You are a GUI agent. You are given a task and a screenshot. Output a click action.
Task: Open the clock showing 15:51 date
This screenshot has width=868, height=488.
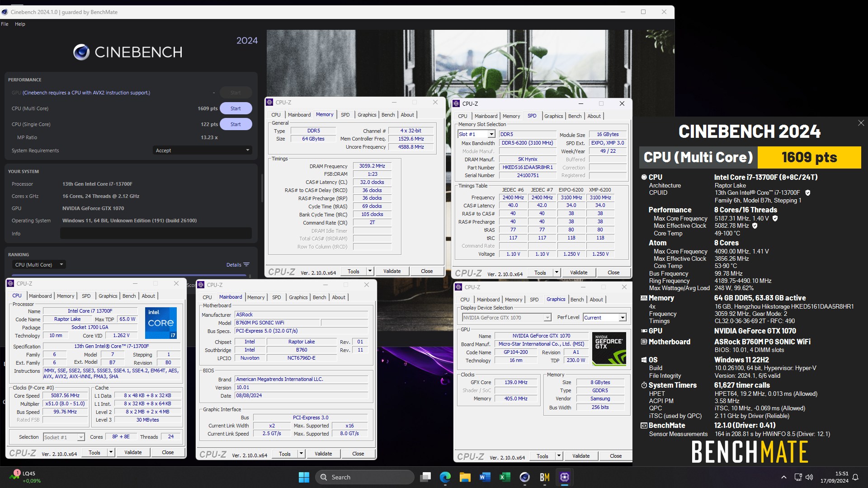[x=835, y=477]
